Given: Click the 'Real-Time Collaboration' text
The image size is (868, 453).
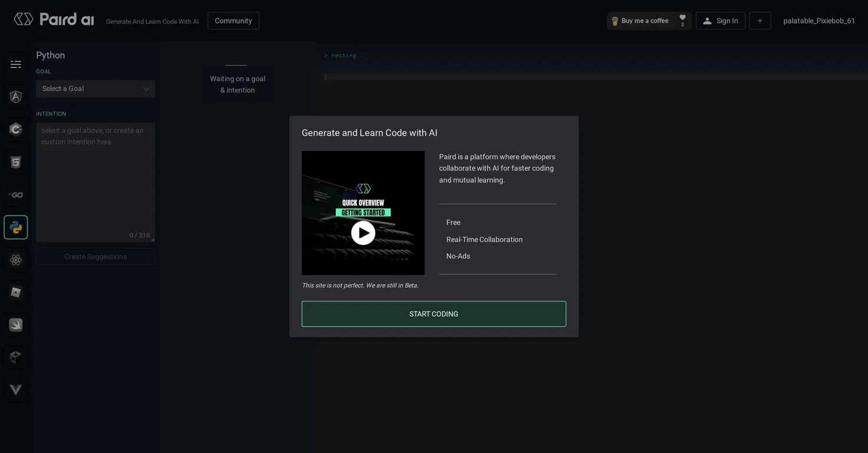Looking at the screenshot, I should point(484,239).
